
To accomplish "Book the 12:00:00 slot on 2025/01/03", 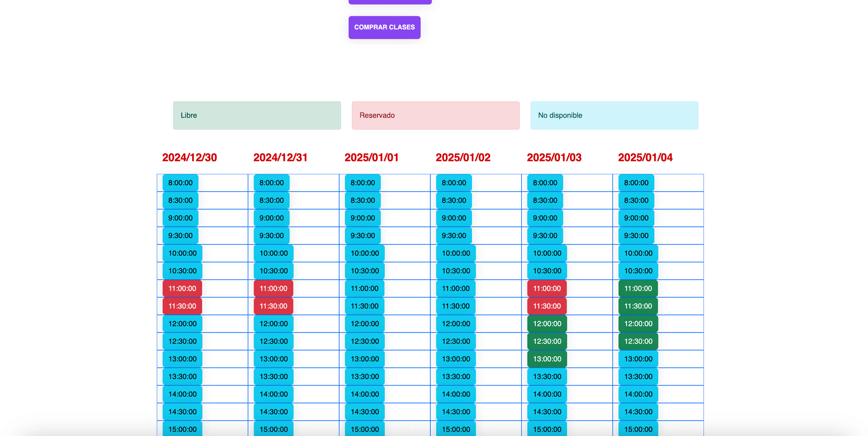I will pyautogui.click(x=547, y=323).
